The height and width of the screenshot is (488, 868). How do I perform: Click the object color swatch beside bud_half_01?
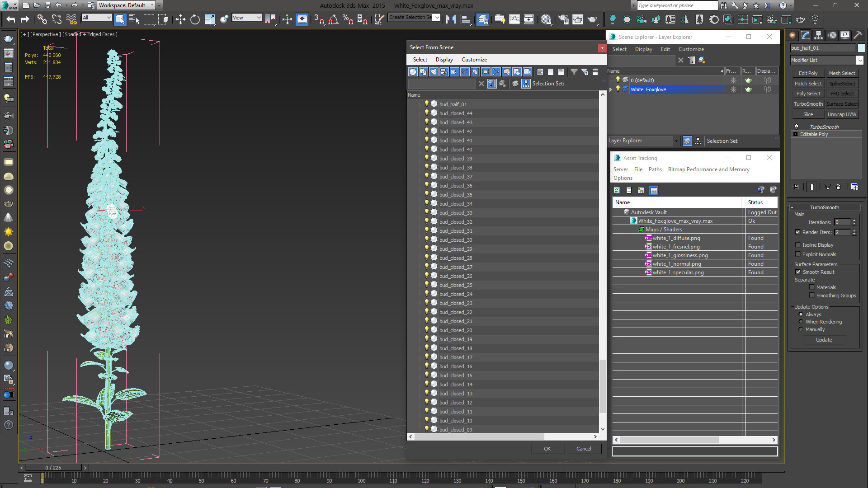[861, 48]
